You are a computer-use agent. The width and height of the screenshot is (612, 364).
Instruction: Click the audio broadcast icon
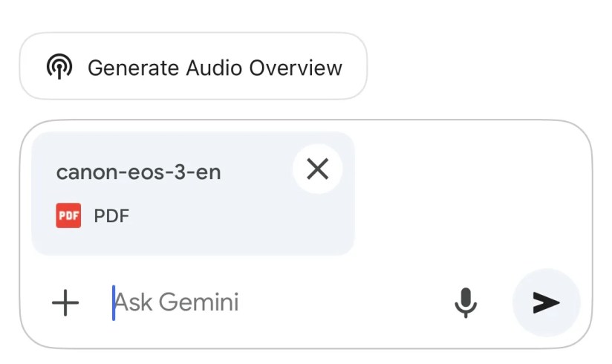click(x=59, y=67)
